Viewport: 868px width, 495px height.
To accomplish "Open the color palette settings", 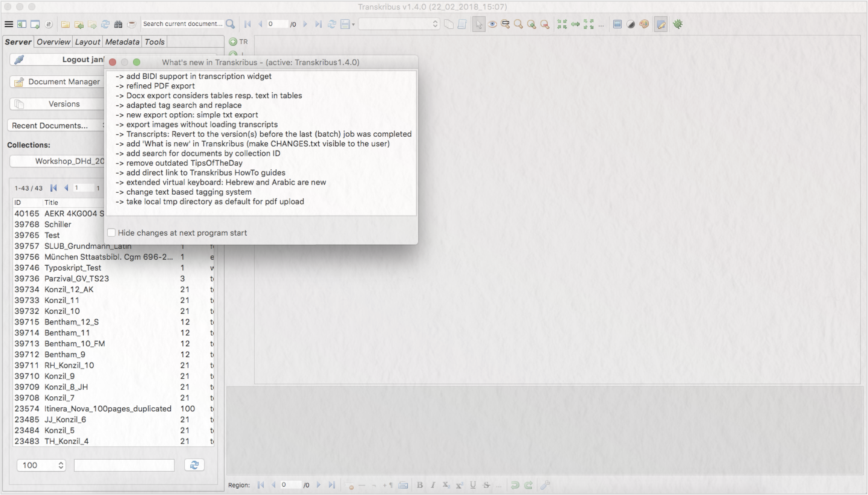I will pos(644,24).
